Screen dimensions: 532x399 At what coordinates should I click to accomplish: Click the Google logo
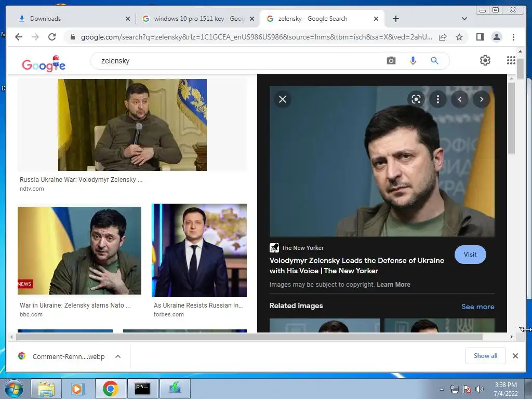point(44,64)
